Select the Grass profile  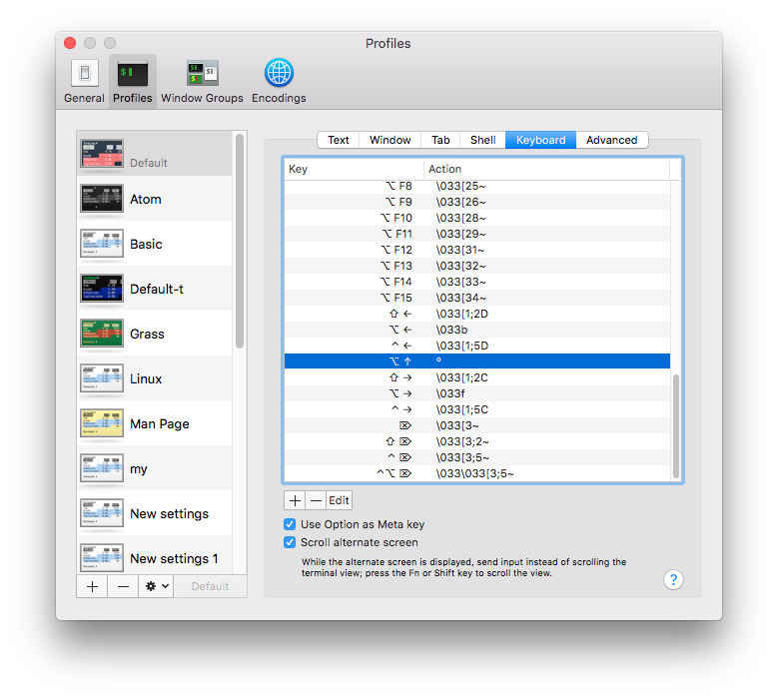pos(155,334)
